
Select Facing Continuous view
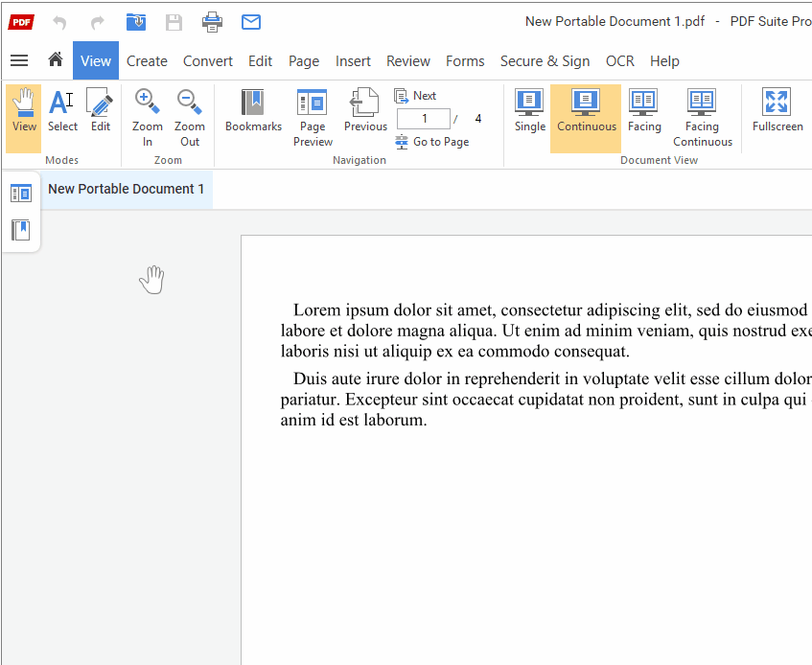[702, 119]
